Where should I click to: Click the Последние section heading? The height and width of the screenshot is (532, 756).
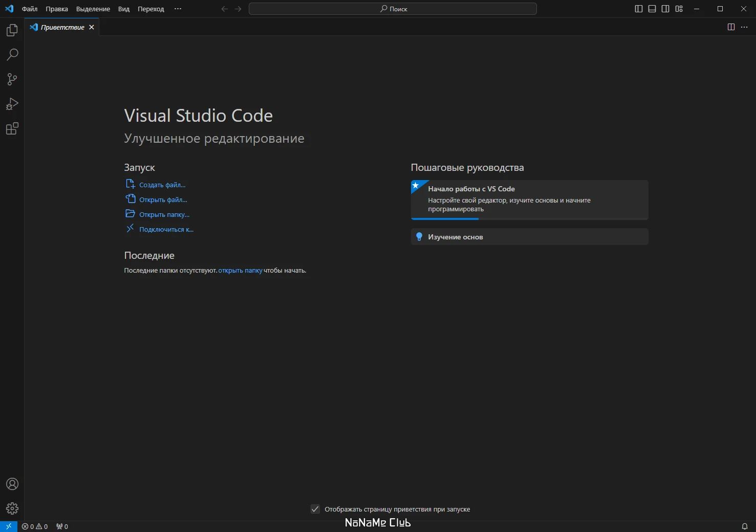click(x=149, y=255)
